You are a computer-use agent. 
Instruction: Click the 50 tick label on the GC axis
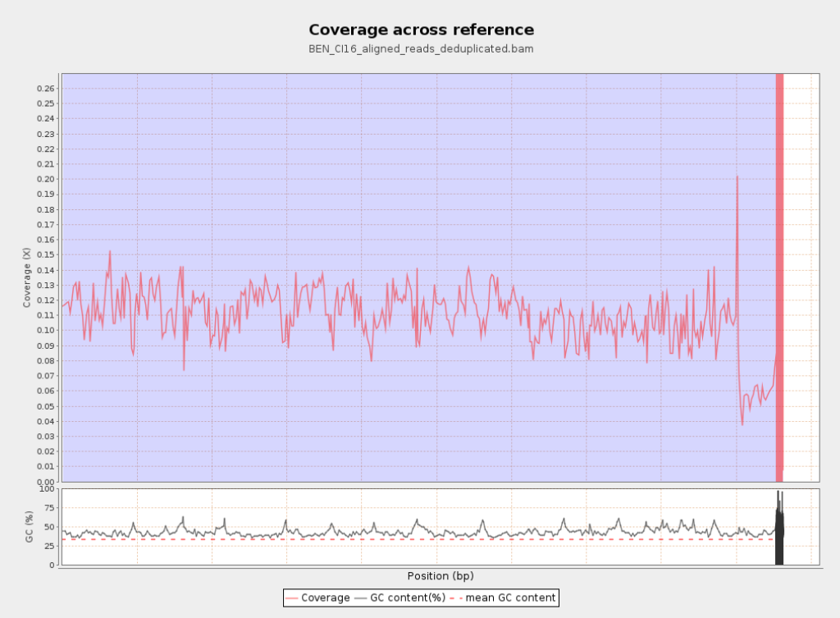click(x=51, y=527)
